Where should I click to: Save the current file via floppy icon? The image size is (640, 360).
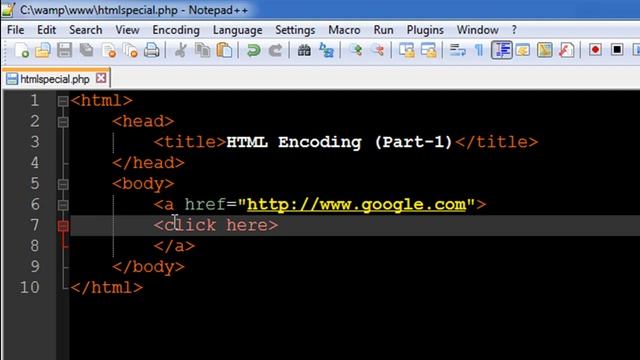click(64, 50)
